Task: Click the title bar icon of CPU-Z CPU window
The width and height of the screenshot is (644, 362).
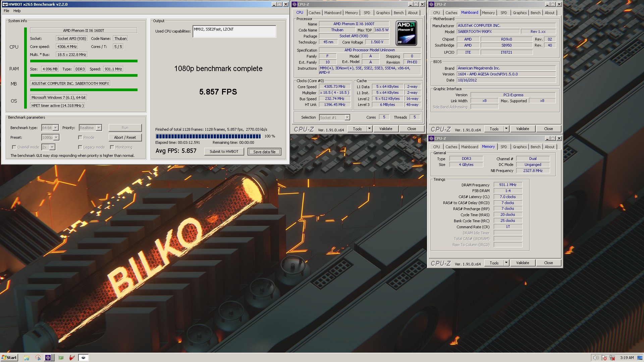Action: pyautogui.click(x=294, y=4)
